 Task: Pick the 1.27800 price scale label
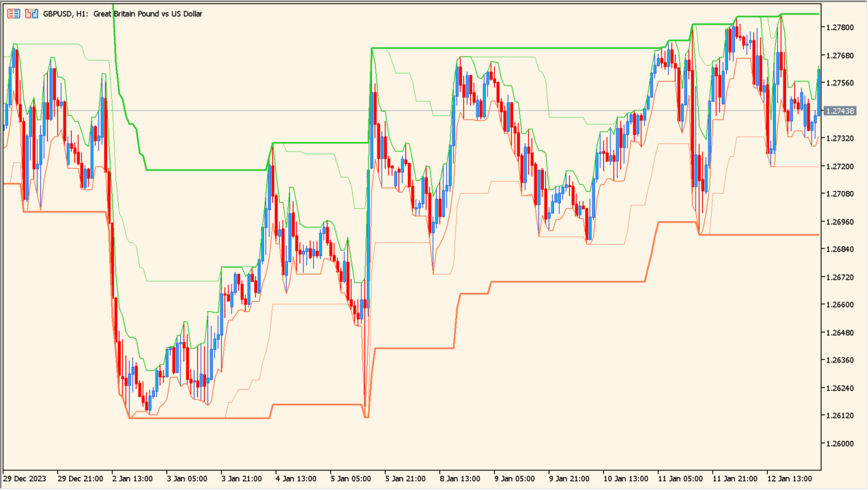(x=840, y=27)
